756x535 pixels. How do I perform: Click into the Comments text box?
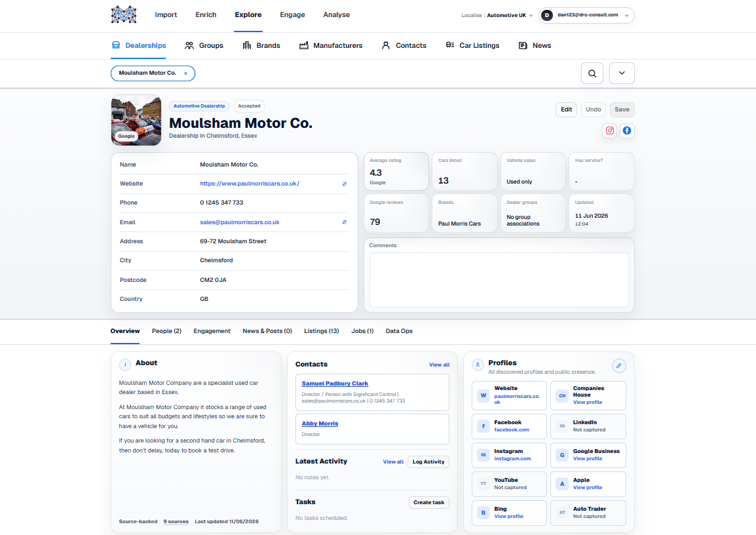click(499, 280)
